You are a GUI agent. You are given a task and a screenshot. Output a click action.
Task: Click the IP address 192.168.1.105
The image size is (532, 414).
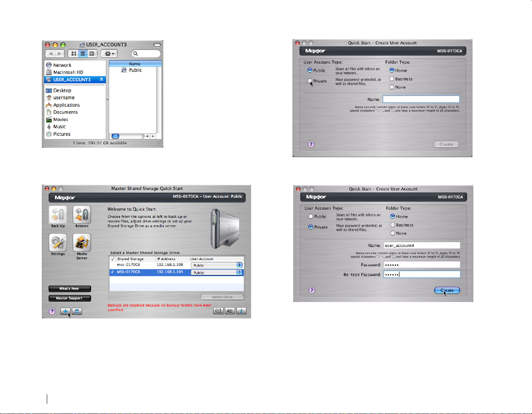(x=170, y=272)
